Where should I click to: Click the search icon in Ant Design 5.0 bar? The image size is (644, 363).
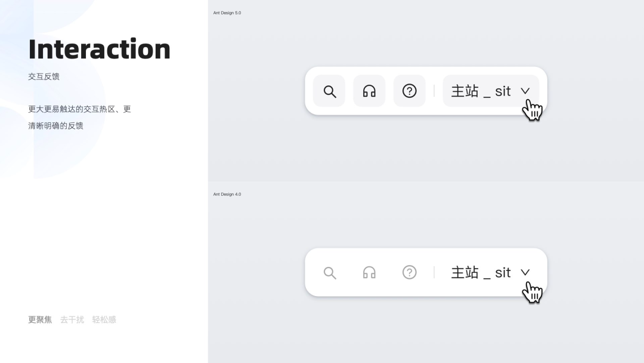point(329,91)
